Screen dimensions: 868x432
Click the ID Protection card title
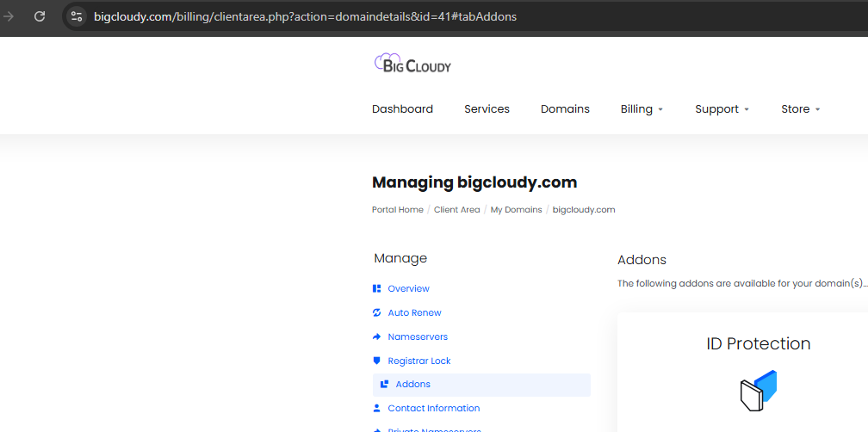pyautogui.click(x=759, y=343)
